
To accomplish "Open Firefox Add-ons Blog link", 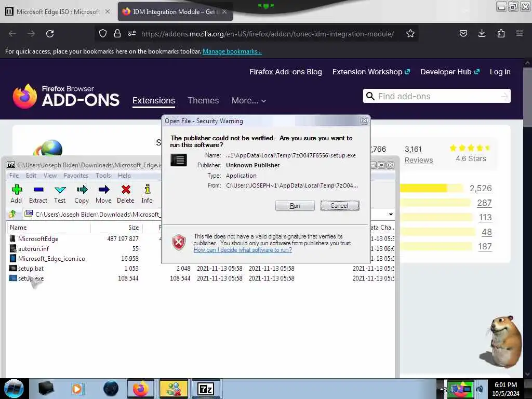I will click(286, 72).
